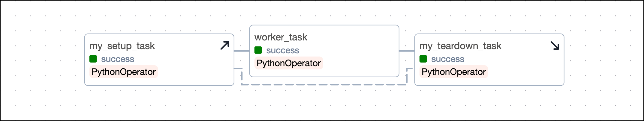The height and width of the screenshot is (121, 644).
Task: Click dashed setup-to-teardown edge below worker_task
Action: point(324,85)
